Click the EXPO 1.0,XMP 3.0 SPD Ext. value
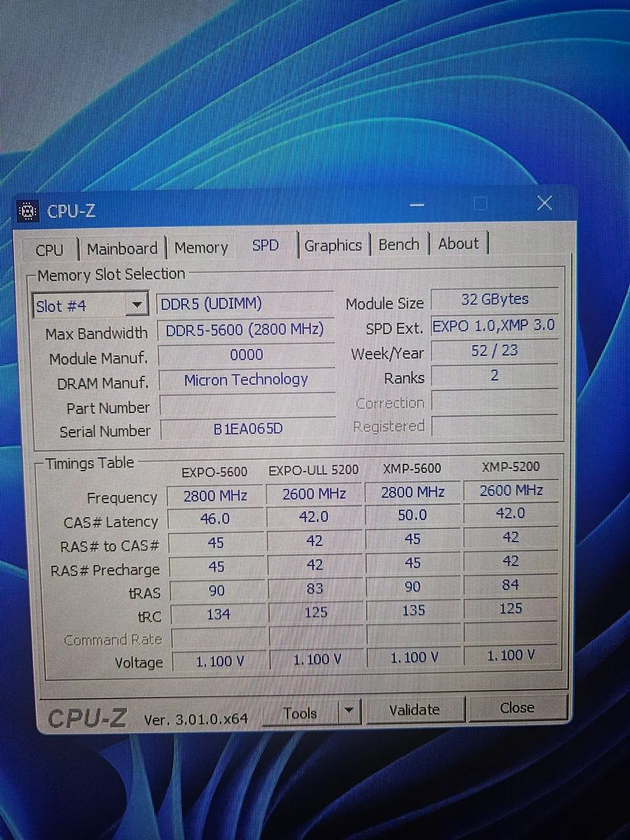This screenshot has width=630, height=840. 494,325
